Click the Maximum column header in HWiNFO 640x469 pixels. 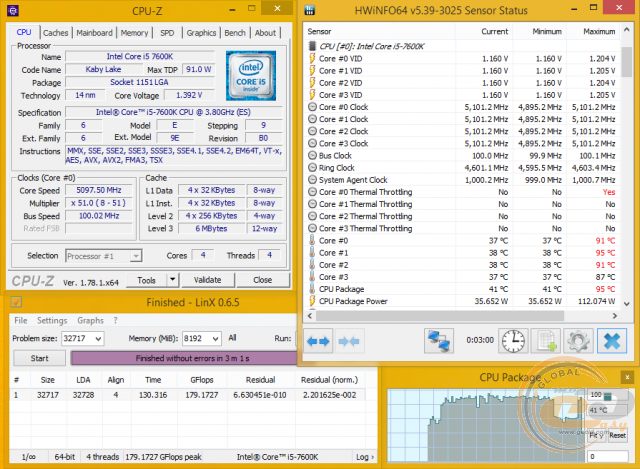[593, 31]
